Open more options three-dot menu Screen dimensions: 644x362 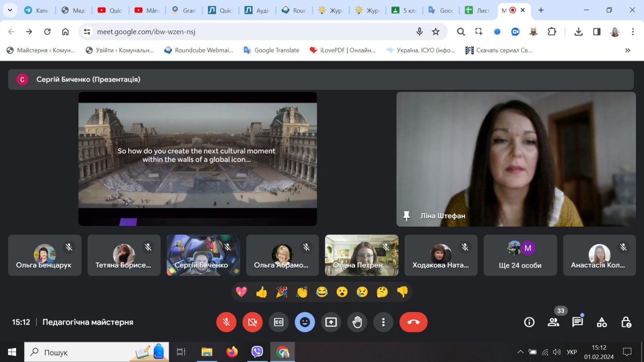pyautogui.click(x=383, y=322)
